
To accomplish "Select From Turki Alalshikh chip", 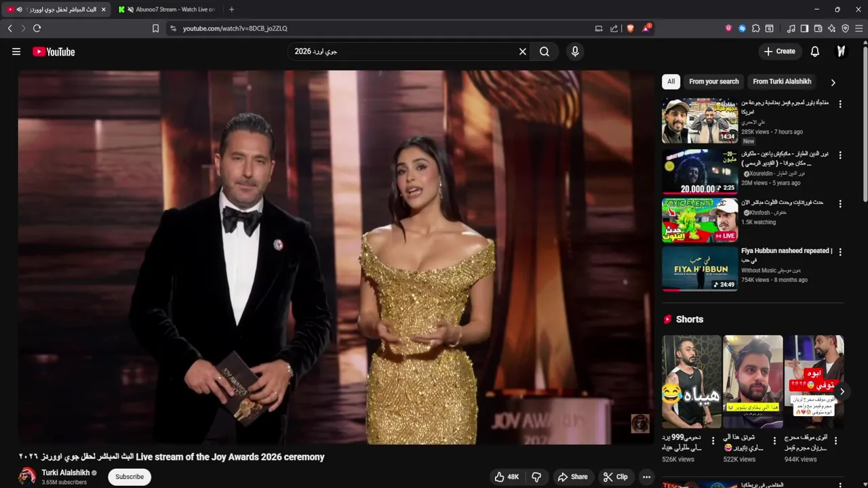I will (782, 81).
